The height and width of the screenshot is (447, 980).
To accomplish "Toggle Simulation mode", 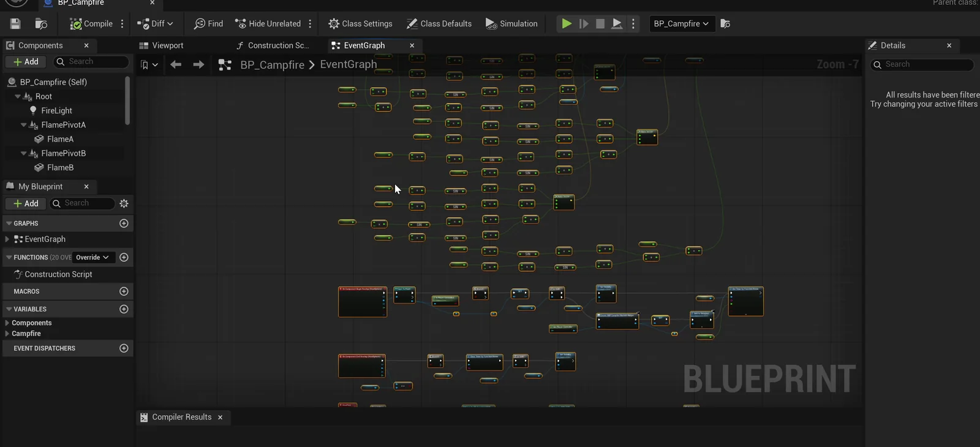I will pyautogui.click(x=511, y=24).
